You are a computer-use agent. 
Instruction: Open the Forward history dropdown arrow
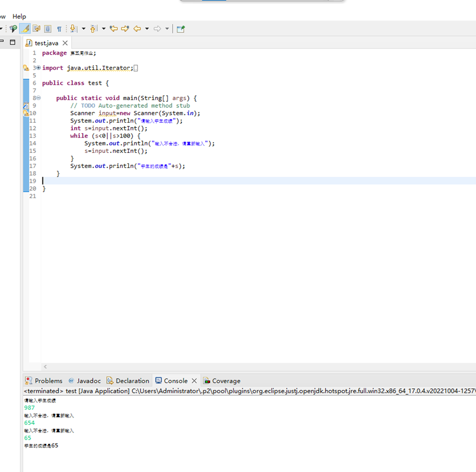point(167,29)
